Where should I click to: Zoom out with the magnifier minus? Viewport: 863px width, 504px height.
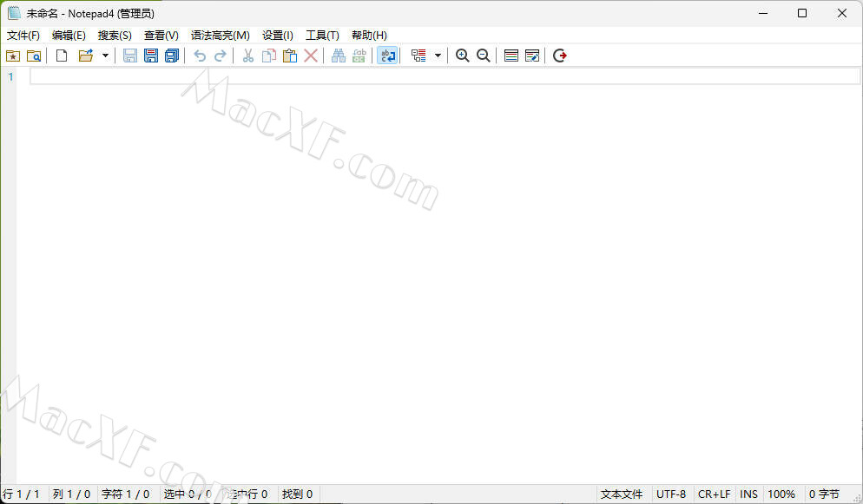coord(484,56)
